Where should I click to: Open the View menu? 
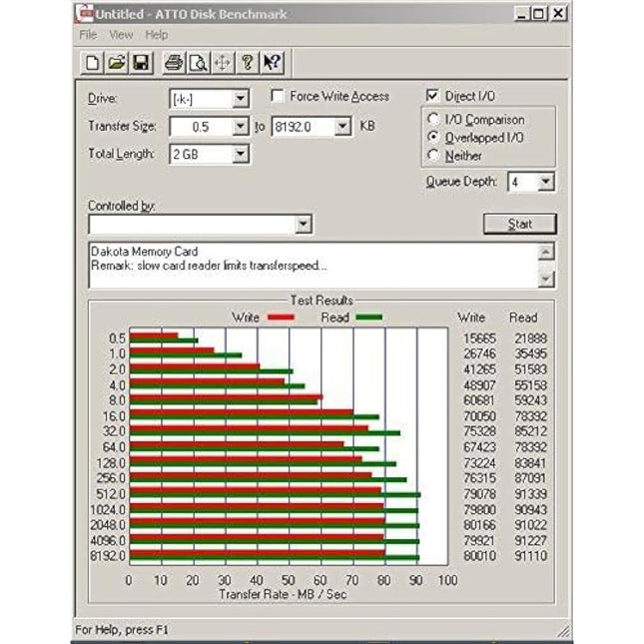(x=121, y=35)
